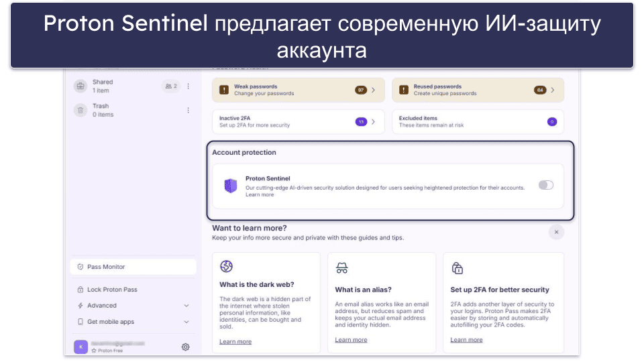Click the shared members badge showing 2
The height and width of the screenshot is (362, 644).
[171, 86]
